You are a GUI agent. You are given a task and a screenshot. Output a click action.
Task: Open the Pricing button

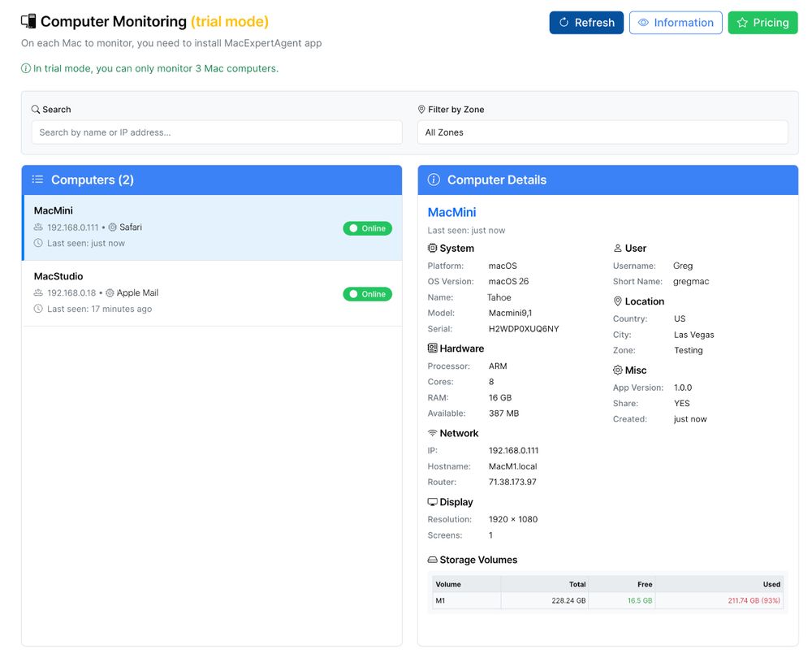[762, 23]
